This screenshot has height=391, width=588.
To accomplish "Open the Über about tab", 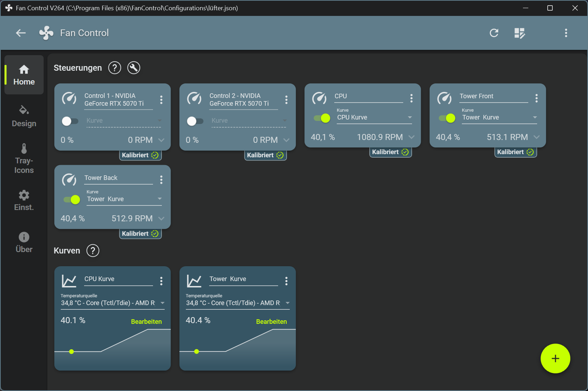I will coord(24,242).
